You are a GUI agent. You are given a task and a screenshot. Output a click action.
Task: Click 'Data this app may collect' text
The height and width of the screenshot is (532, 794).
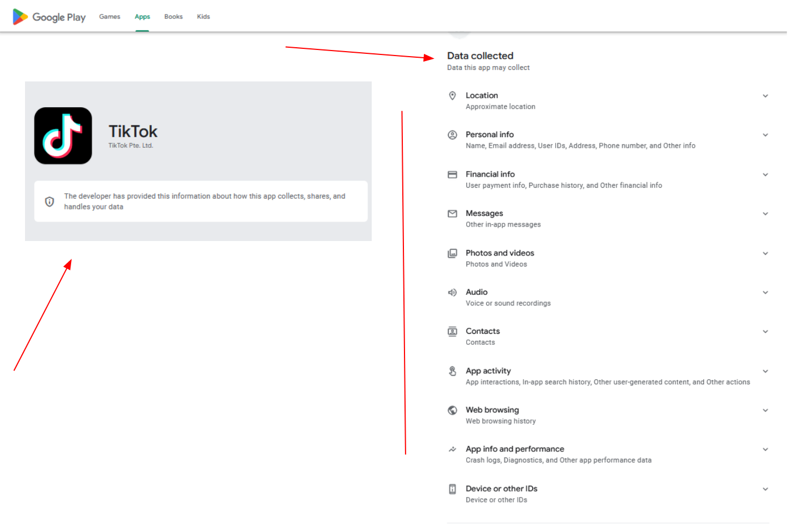[x=488, y=68]
